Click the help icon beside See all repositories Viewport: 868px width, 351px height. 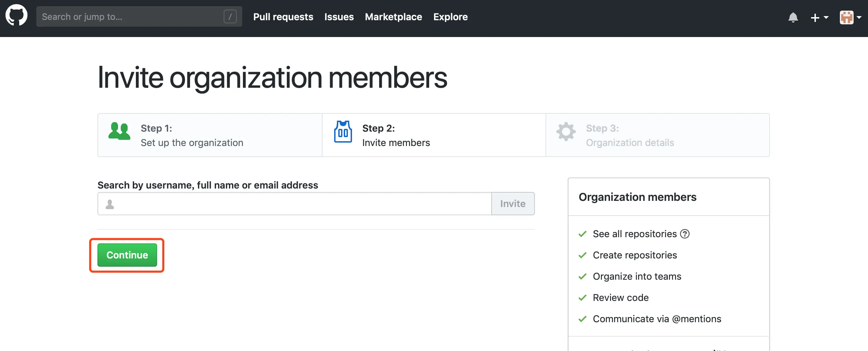(x=685, y=234)
